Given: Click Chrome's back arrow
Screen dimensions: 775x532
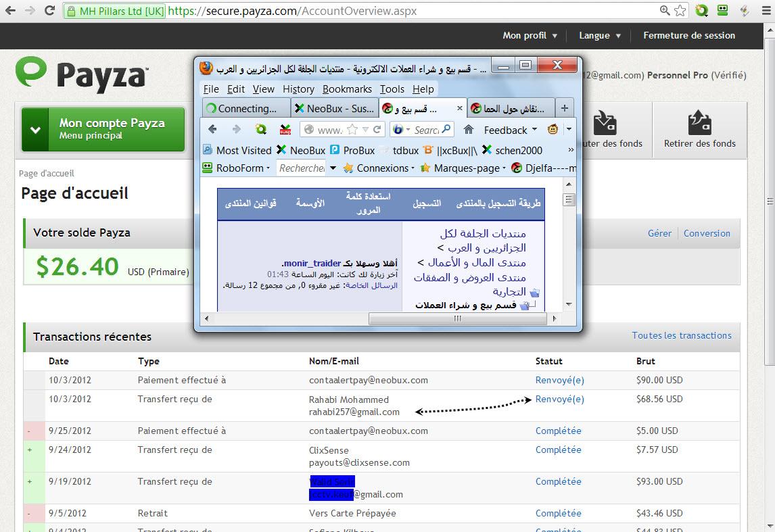Looking at the screenshot, I should click(x=10, y=10).
